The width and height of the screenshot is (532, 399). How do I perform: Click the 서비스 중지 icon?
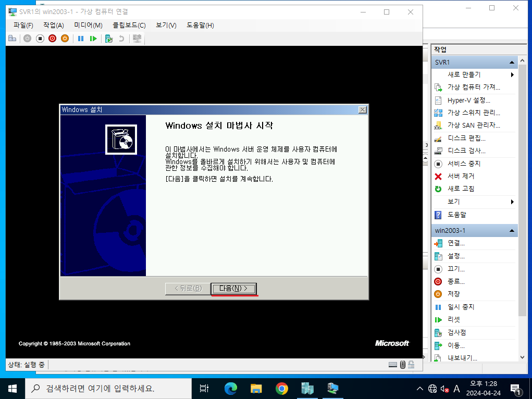click(x=438, y=164)
